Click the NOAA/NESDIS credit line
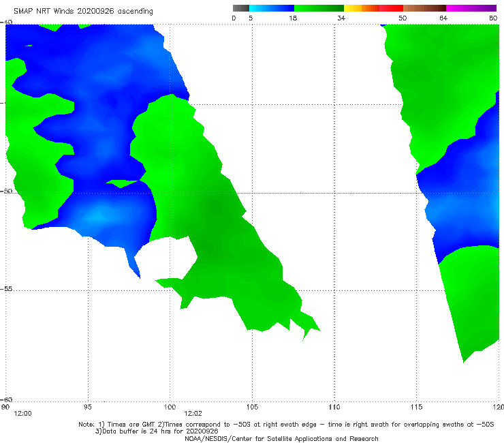This screenshot has height=443, width=504. (281, 438)
